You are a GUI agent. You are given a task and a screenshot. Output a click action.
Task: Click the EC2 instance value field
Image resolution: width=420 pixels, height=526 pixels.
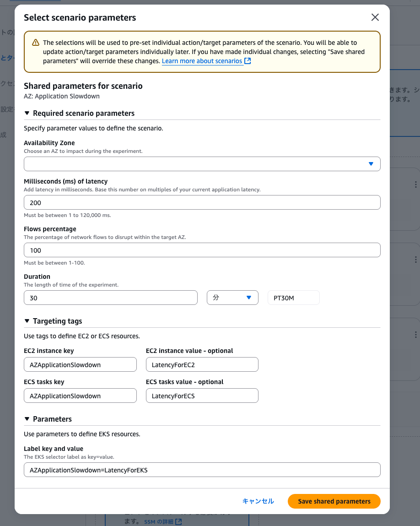coord(202,365)
